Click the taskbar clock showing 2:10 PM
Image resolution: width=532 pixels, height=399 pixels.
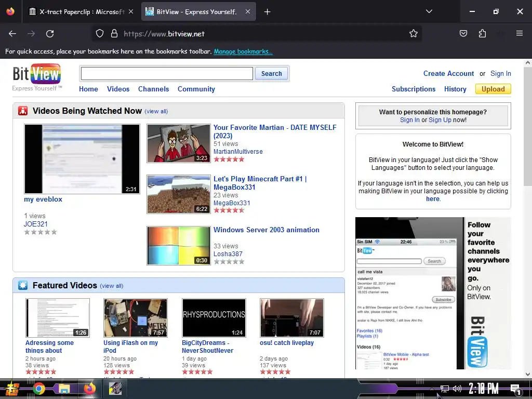(x=484, y=389)
